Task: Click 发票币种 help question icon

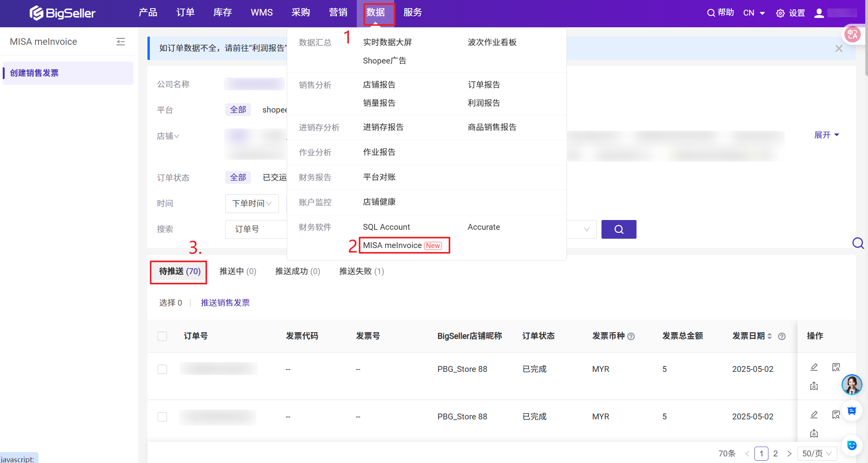Action: [x=631, y=336]
